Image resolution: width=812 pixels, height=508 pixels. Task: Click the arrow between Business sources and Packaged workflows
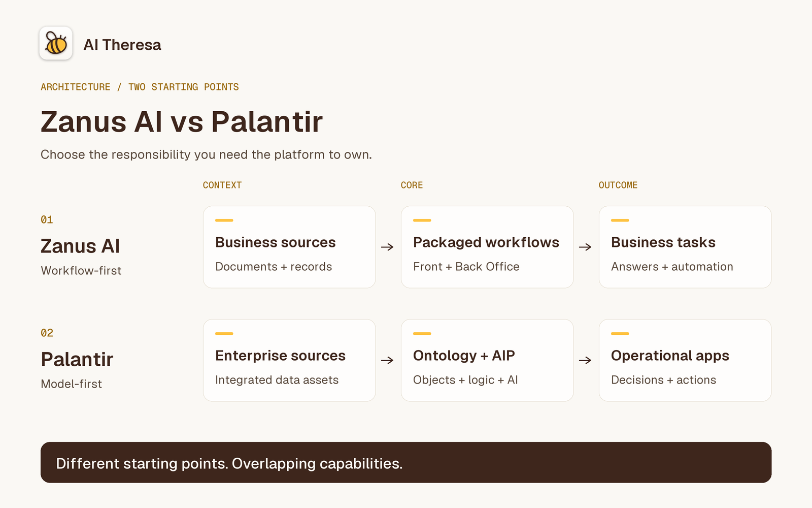[x=387, y=247]
